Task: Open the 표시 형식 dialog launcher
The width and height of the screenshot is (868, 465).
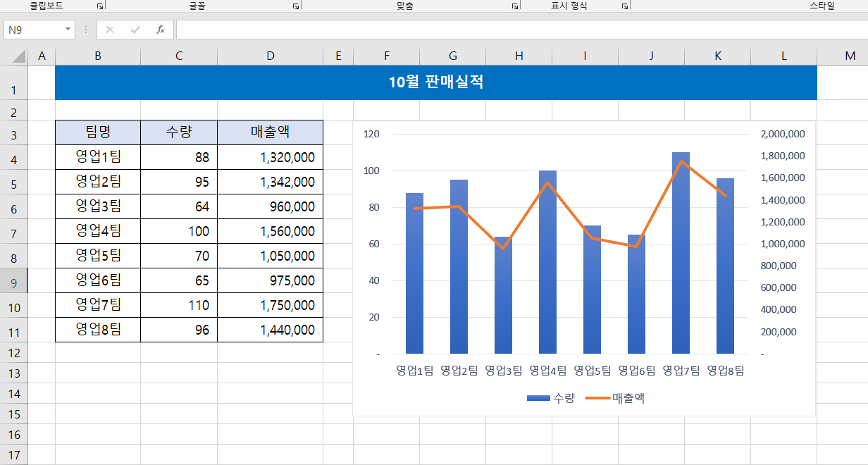Action: click(x=625, y=6)
